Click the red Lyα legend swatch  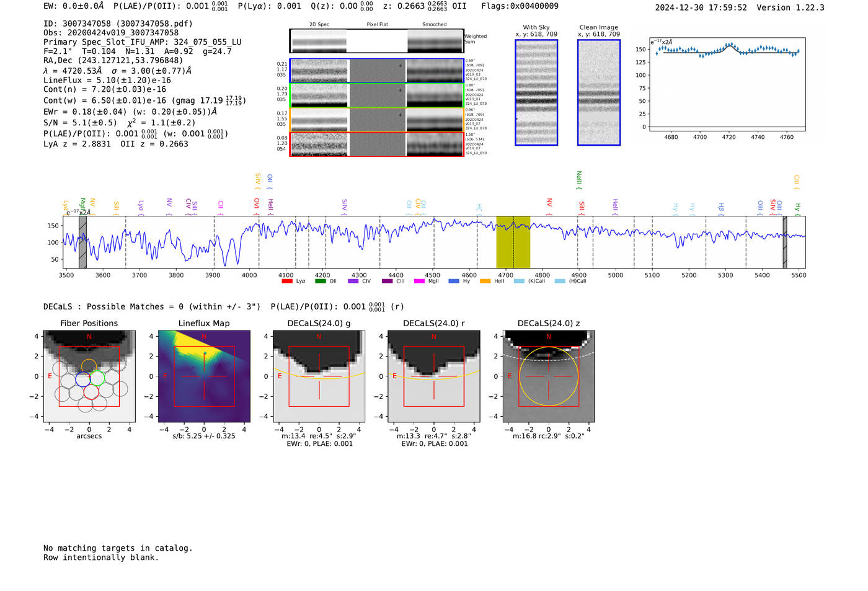286,281
